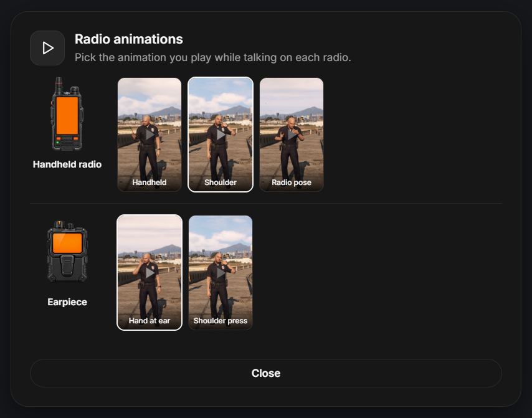Click the earpiece radio device image
532x418 pixels.
pos(67,252)
